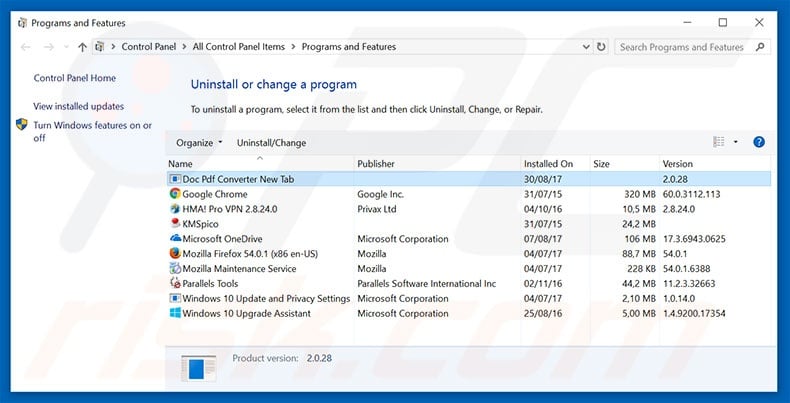Screen dimensions: 790x403
Task: Expand the address bar history dropdown
Action: tap(586, 47)
